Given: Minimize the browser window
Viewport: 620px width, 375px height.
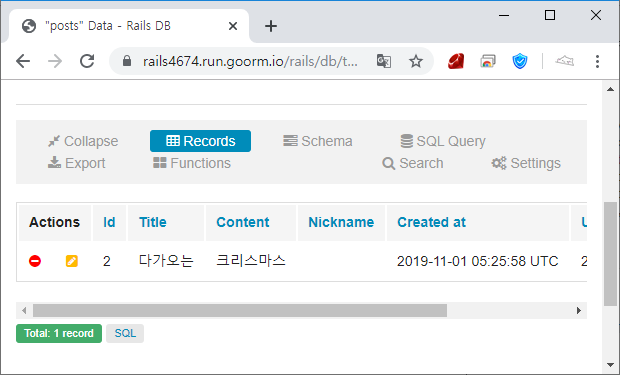Looking at the screenshot, I should pyautogui.click(x=504, y=15).
